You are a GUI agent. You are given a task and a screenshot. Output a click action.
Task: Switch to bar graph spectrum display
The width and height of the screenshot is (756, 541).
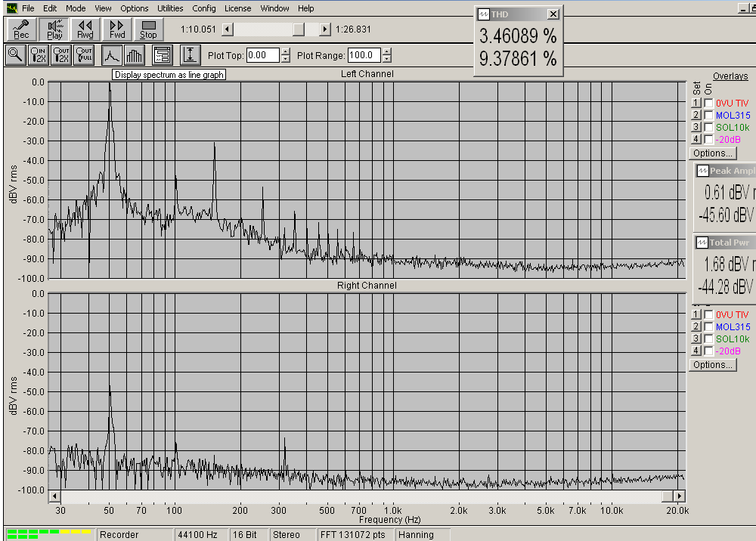tap(135, 55)
